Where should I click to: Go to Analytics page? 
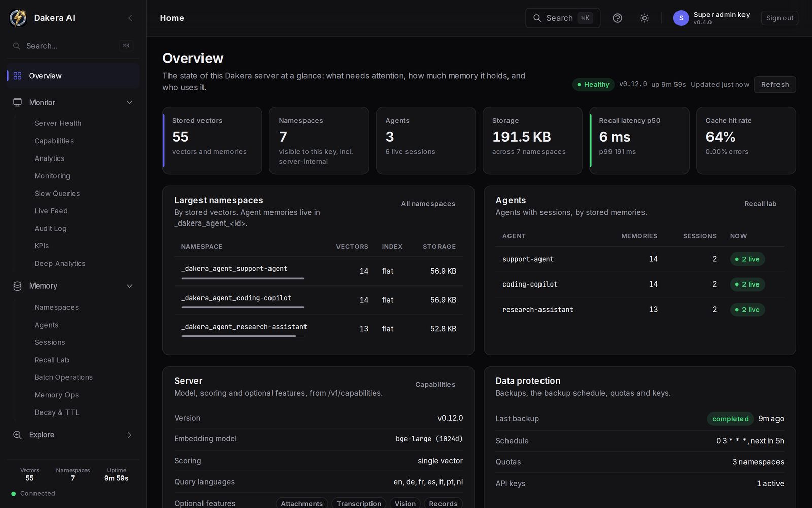pyautogui.click(x=49, y=158)
